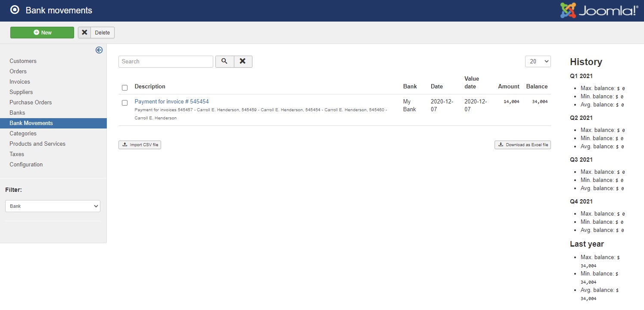Open the Payment for invoice # 545454 link

(x=171, y=101)
